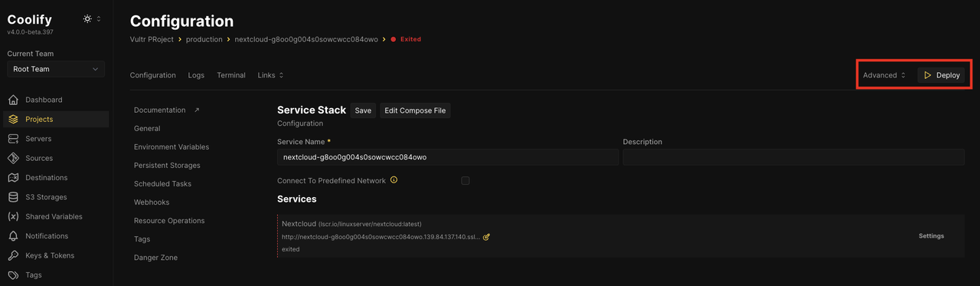Screen dimensions: 980x286
Task: Click the edit pencil icon beside Nextcloud URL
Action: pyautogui.click(x=487, y=237)
